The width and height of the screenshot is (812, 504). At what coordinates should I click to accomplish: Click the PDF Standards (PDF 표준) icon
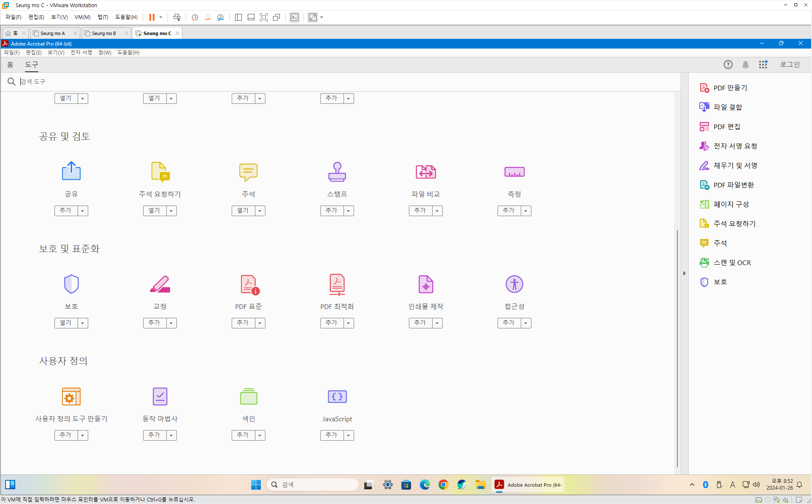click(x=249, y=284)
